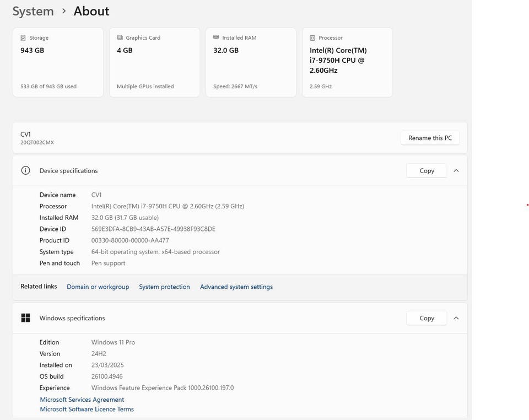Click the Device specifications info icon

tap(25, 171)
